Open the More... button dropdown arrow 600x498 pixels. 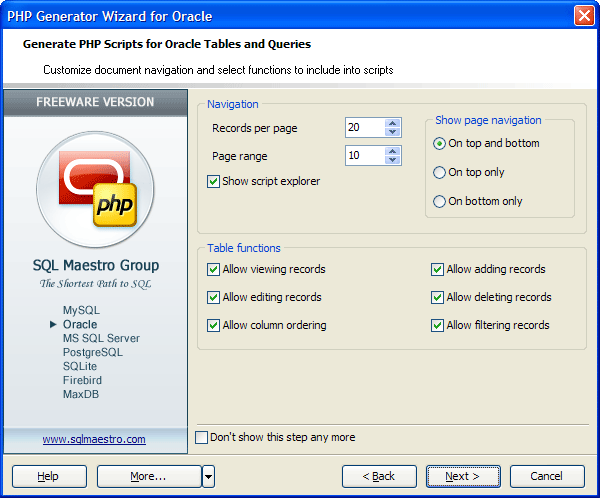(208, 477)
